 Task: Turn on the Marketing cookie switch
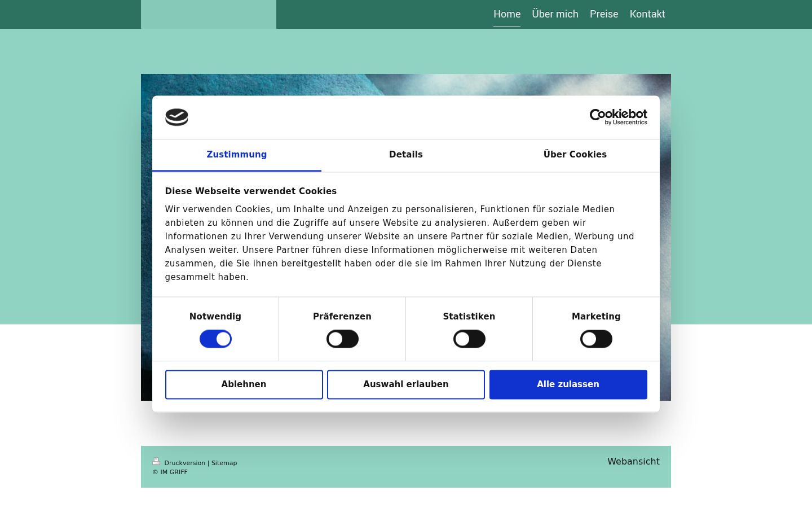click(596, 339)
